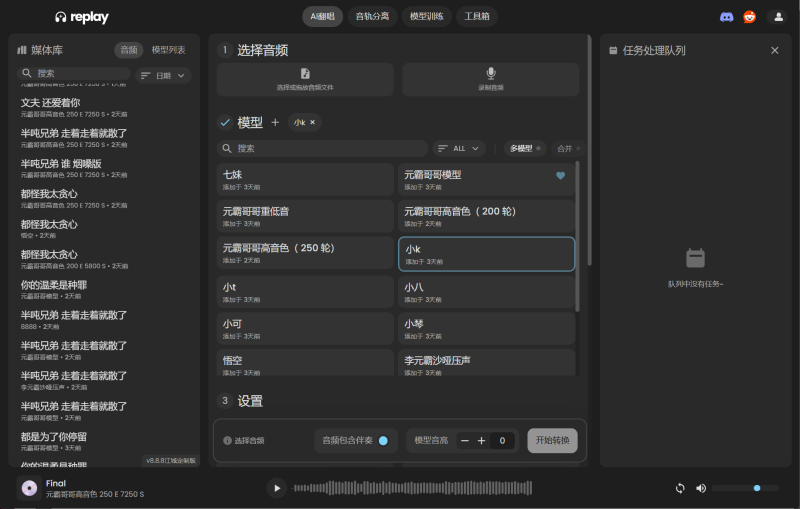Viewport: 800px width, 509px height.
Task: Remove the 小k model chip
Action: [313, 122]
